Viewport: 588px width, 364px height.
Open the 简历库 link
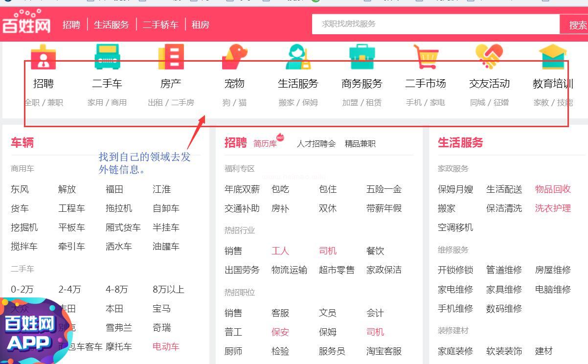point(265,144)
